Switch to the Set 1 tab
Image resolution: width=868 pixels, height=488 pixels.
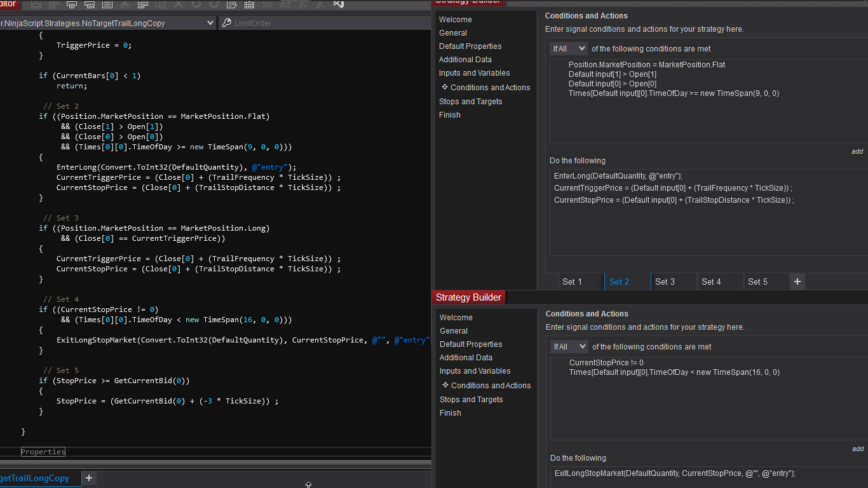[572, 281]
